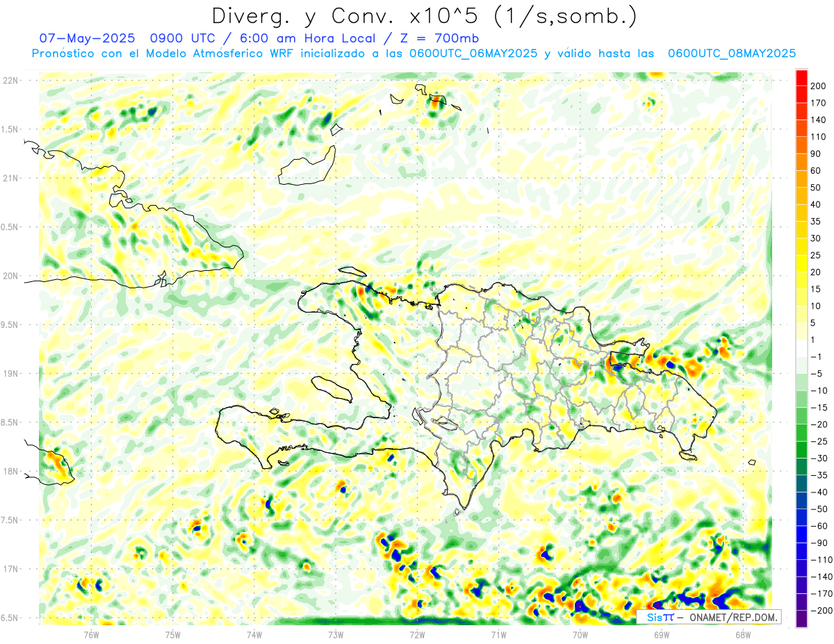Click the '76W' longitude label
The image size is (834, 644).
92,634
